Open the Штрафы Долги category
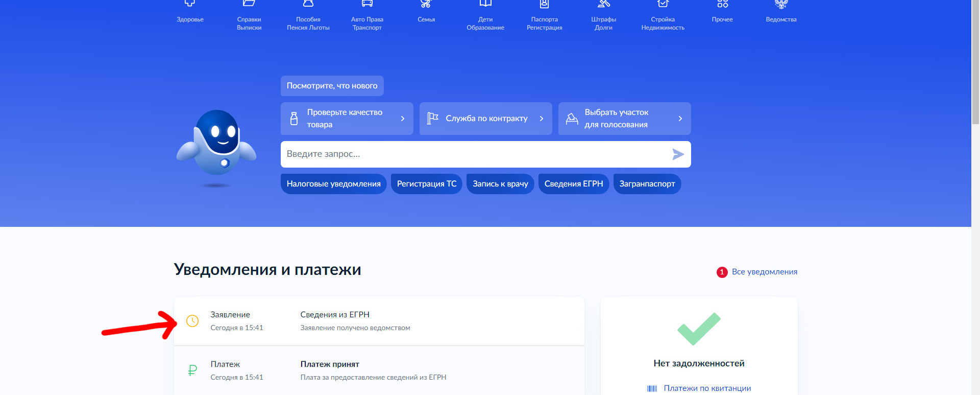 click(604, 16)
